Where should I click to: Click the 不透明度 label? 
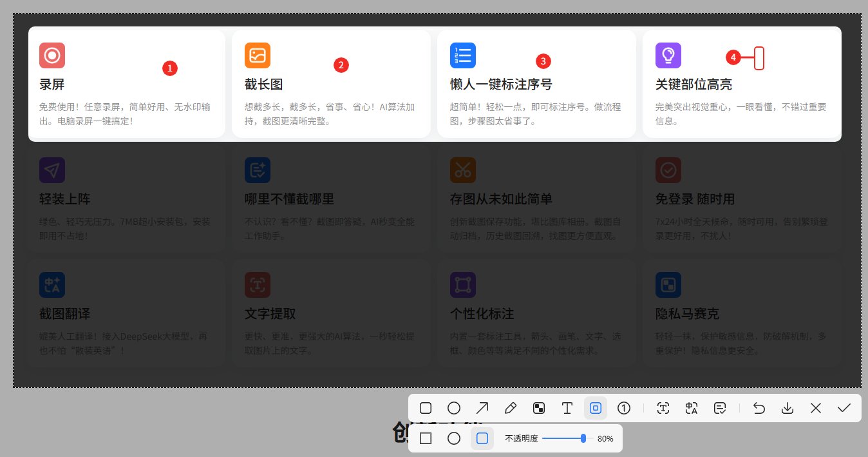(x=521, y=438)
